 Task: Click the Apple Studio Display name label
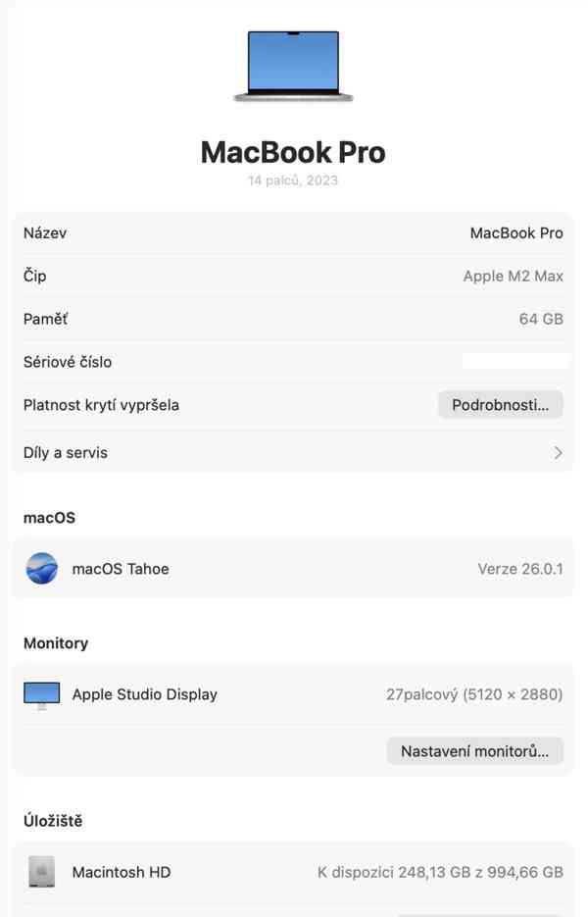click(x=145, y=694)
